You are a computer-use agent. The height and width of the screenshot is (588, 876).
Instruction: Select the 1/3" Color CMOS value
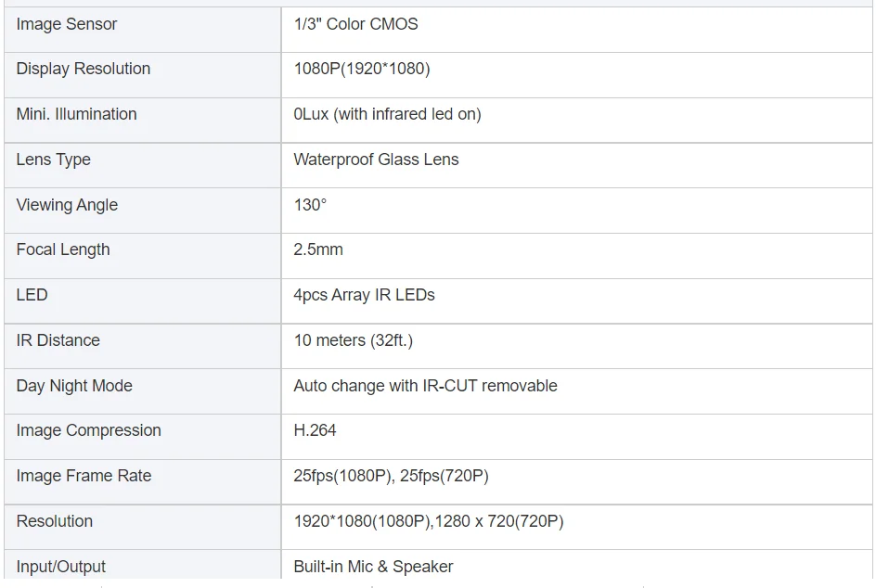[356, 24]
